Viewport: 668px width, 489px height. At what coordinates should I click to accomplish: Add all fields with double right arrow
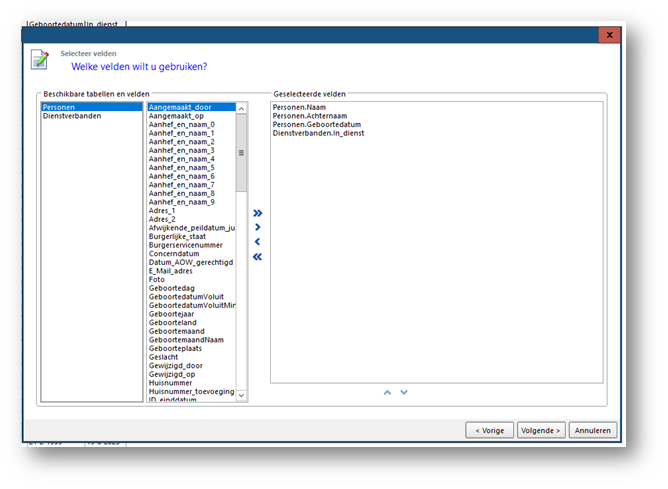click(258, 213)
